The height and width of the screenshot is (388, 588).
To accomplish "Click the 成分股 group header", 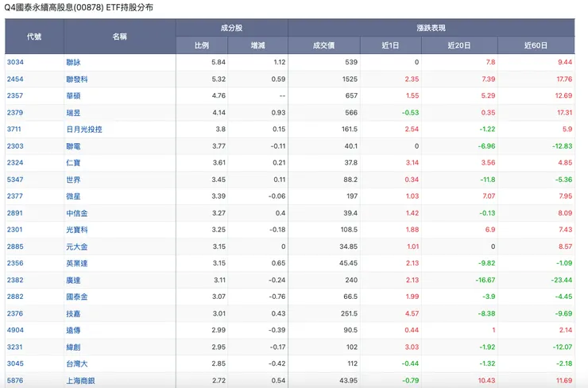I will tap(232, 28).
